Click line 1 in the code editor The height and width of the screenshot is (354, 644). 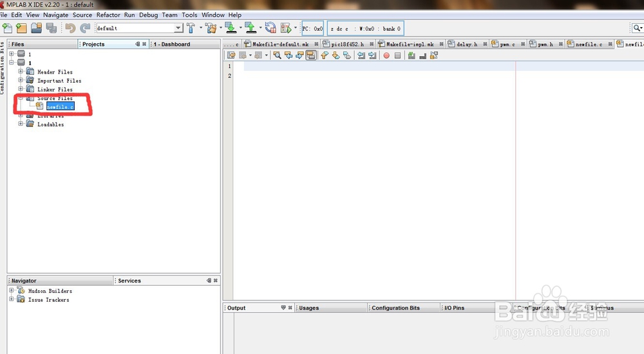(x=444, y=66)
